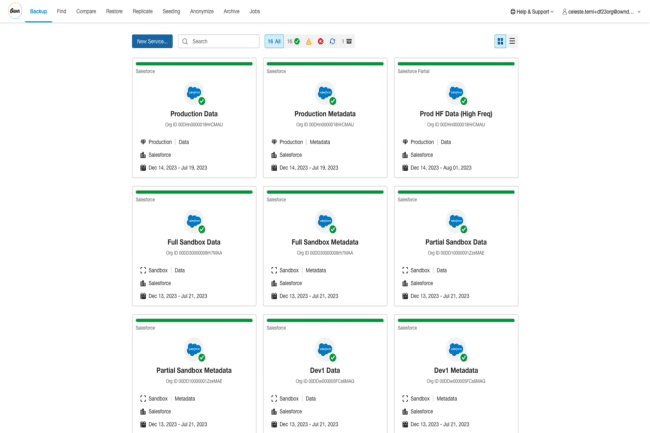Screen dimensions: 650x433
Task: Click Salesforce icon on Partial Sandbox Data card
Action: (x=456, y=221)
